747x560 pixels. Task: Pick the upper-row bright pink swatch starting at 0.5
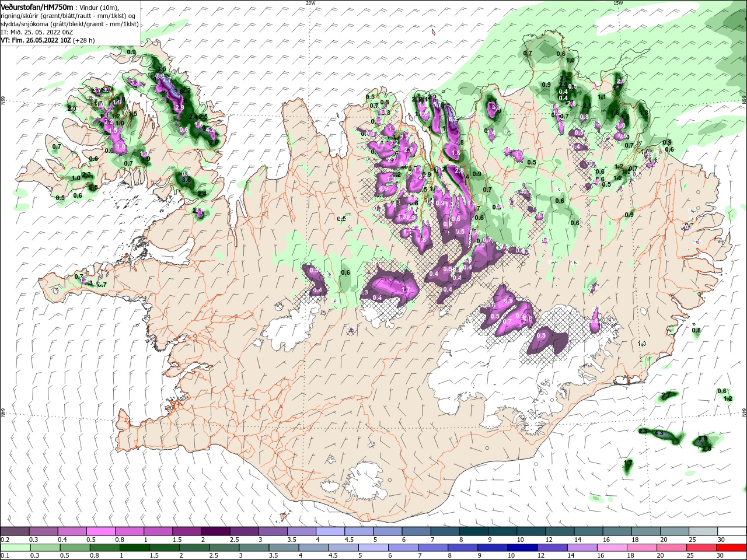point(100,531)
